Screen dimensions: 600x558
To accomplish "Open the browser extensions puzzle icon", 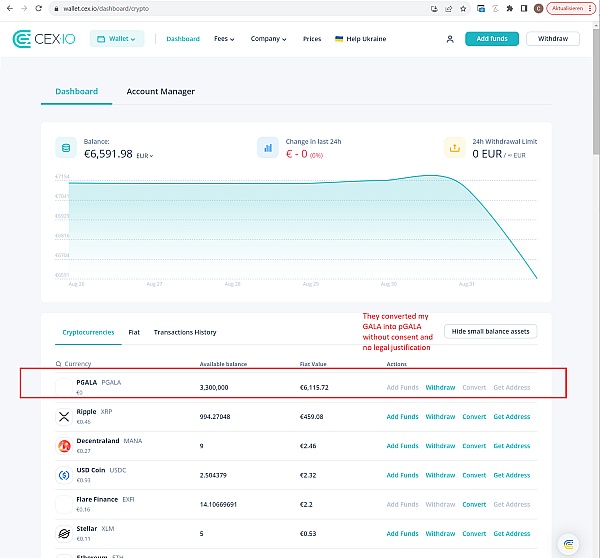I will pyautogui.click(x=509, y=8).
